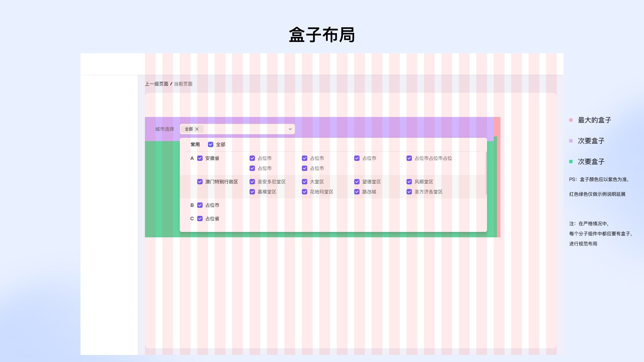
Task: Click the 占位省 item under C
Action: click(212, 218)
